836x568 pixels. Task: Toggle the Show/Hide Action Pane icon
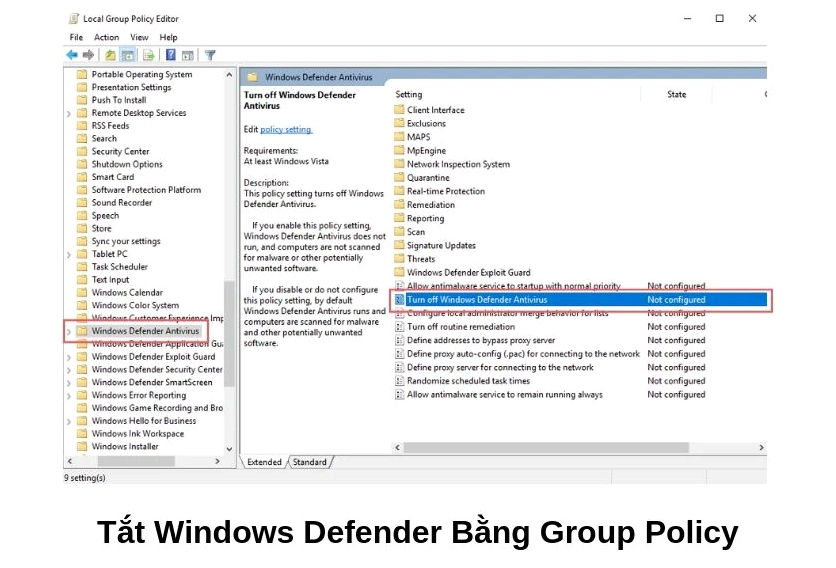[188, 55]
